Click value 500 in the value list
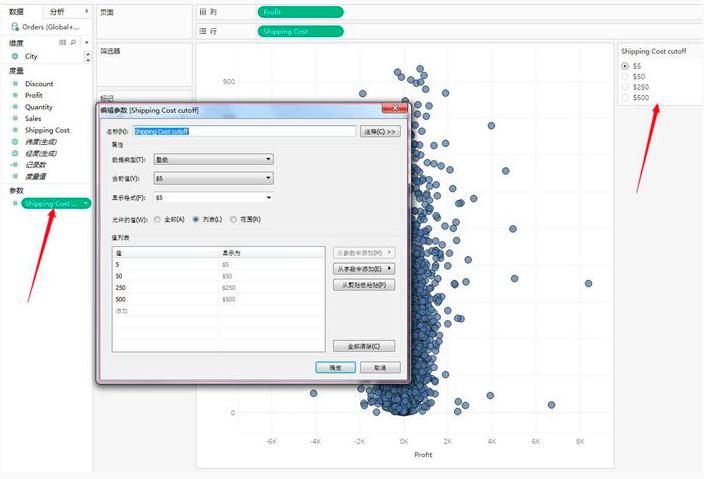The height and width of the screenshot is (479, 704). 120,299
